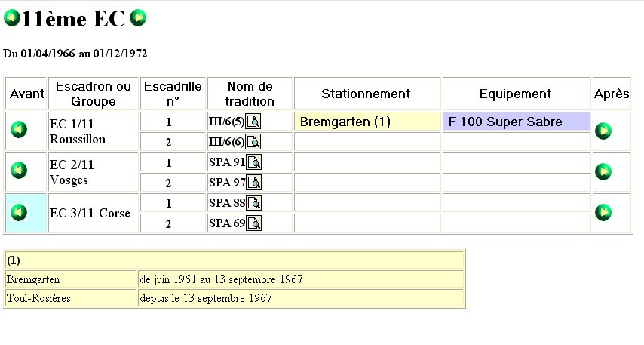Viewport: 644px width, 345px height.
Task: Go to the next unit for EC 1/11 Roussillon
Action: click(x=603, y=131)
